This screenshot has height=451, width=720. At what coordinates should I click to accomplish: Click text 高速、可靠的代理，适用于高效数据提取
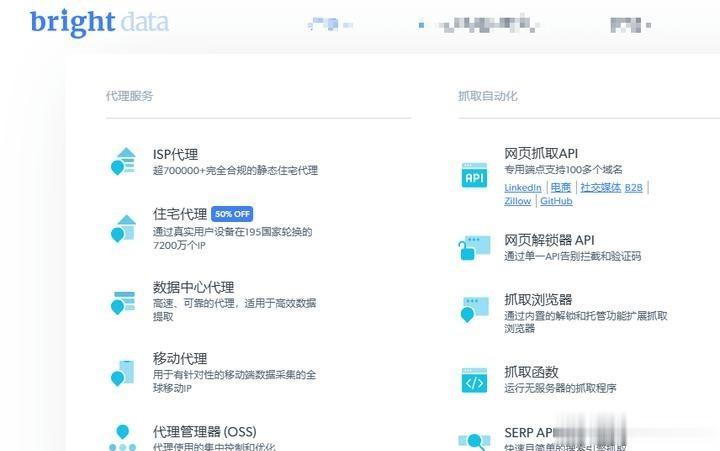[234, 310]
